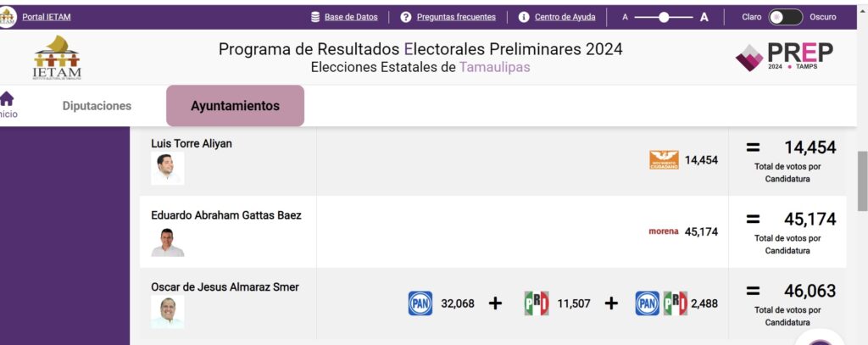Click the morena party logo

click(x=663, y=231)
